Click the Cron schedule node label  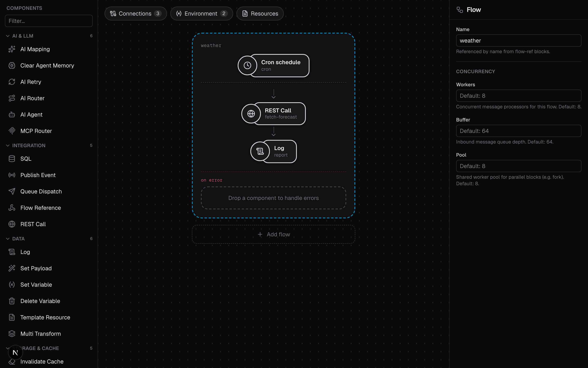point(281,62)
